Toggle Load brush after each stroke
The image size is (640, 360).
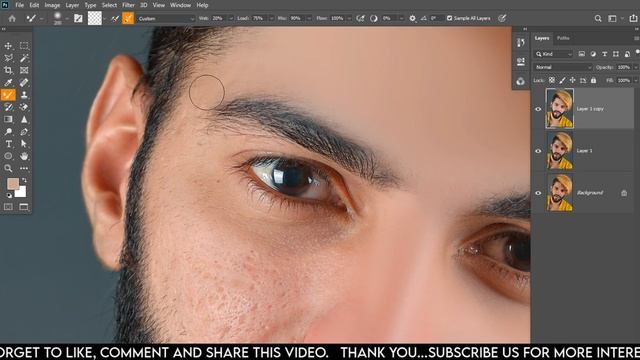[115, 18]
